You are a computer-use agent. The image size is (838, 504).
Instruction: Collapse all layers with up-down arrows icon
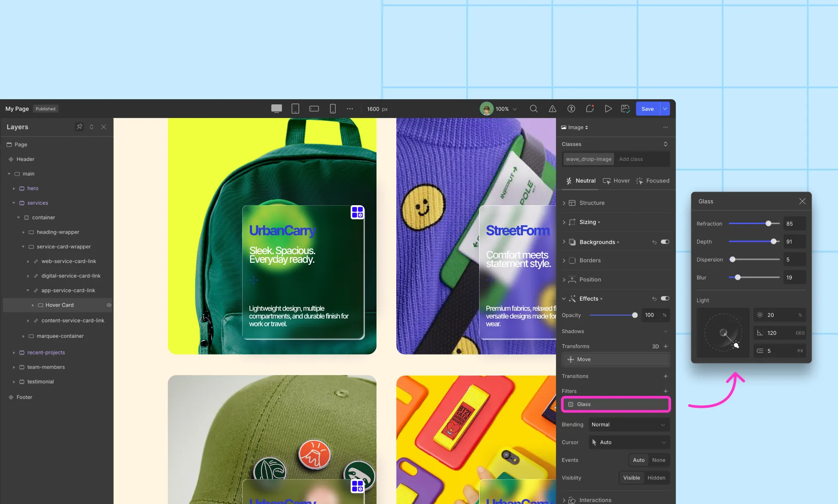(91, 127)
